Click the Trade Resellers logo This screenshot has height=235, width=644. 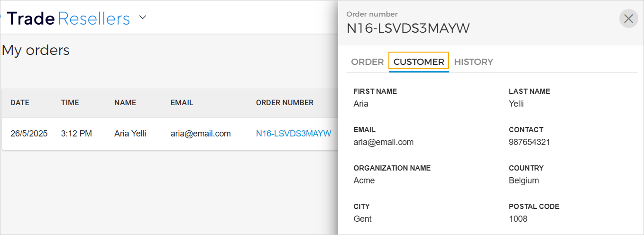coord(68,18)
